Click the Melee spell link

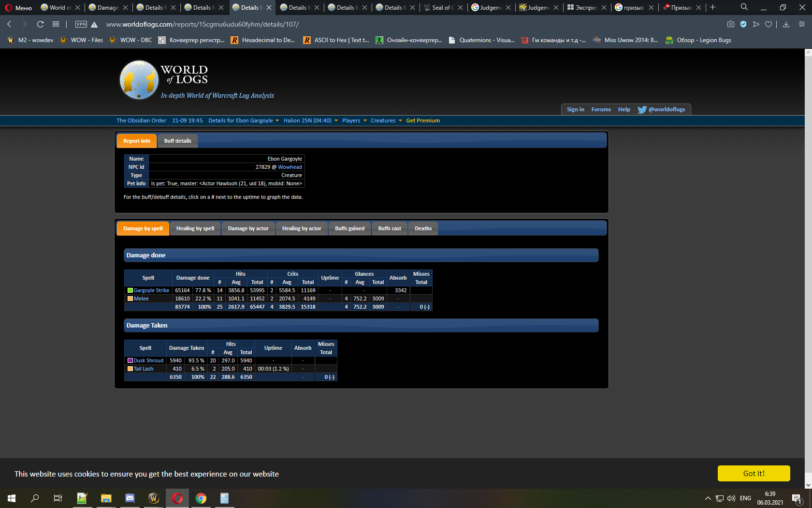[x=141, y=299]
